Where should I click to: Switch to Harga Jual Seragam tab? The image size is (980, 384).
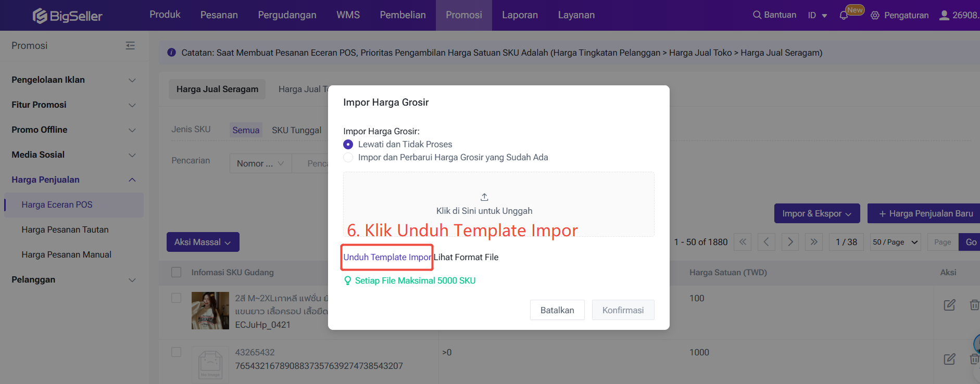[x=217, y=89]
